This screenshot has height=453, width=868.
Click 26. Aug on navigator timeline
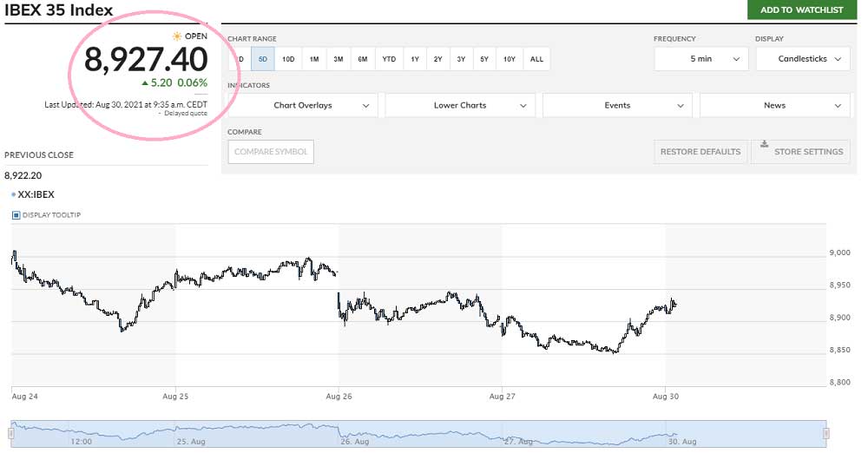(354, 442)
